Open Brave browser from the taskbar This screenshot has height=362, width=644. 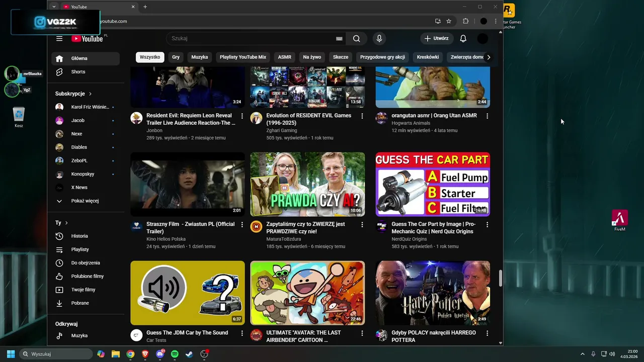tap(145, 354)
